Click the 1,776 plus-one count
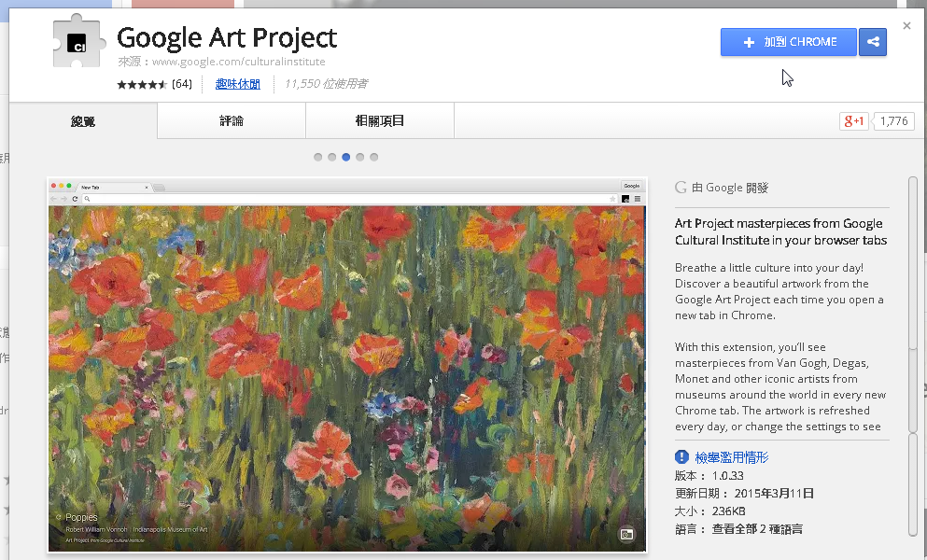 pos(893,121)
